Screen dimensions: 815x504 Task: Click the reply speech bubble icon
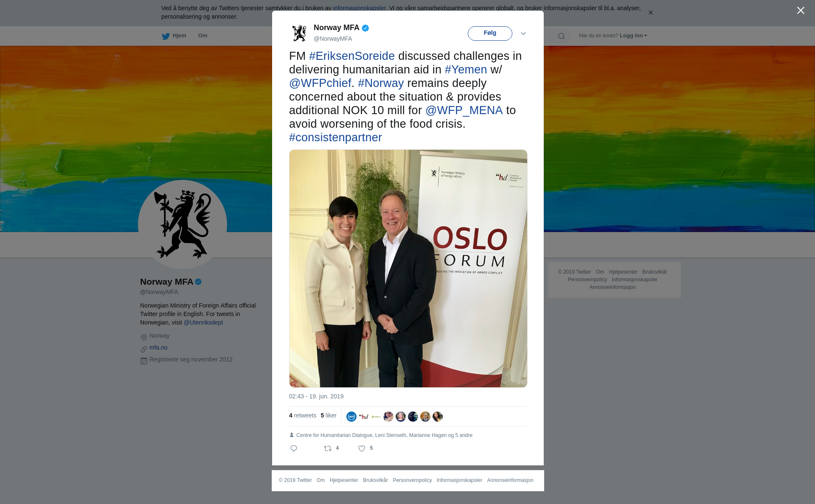(x=294, y=448)
